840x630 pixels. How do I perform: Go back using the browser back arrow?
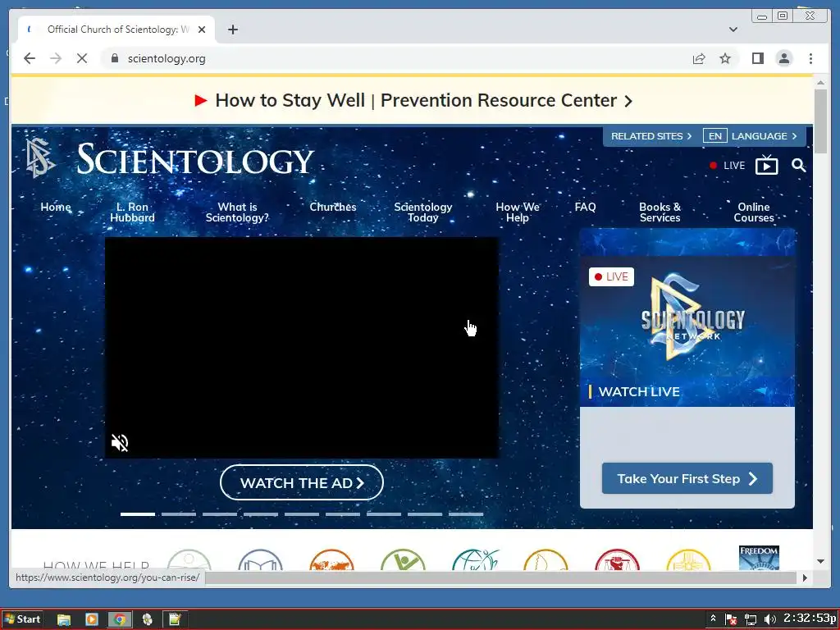(30, 58)
